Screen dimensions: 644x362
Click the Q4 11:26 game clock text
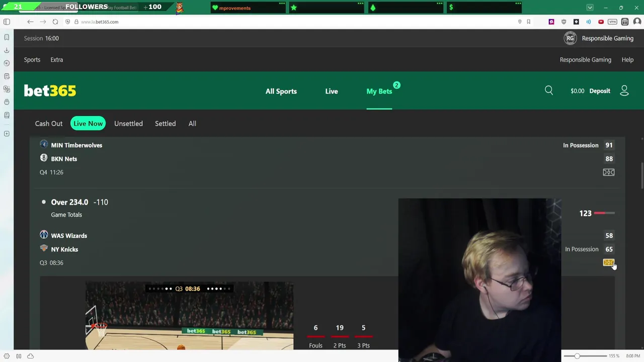[51, 172]
